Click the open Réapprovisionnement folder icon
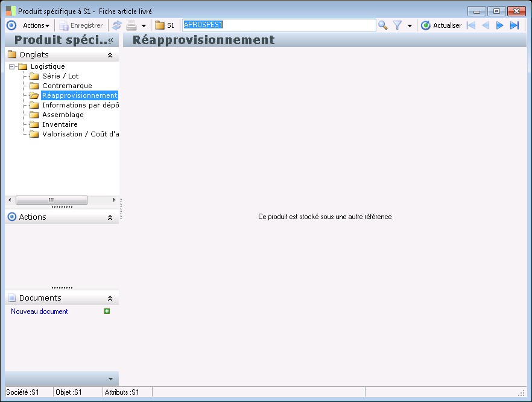Image resolution: width=532 pixels, height=402 pixels. tap(34, 95)
